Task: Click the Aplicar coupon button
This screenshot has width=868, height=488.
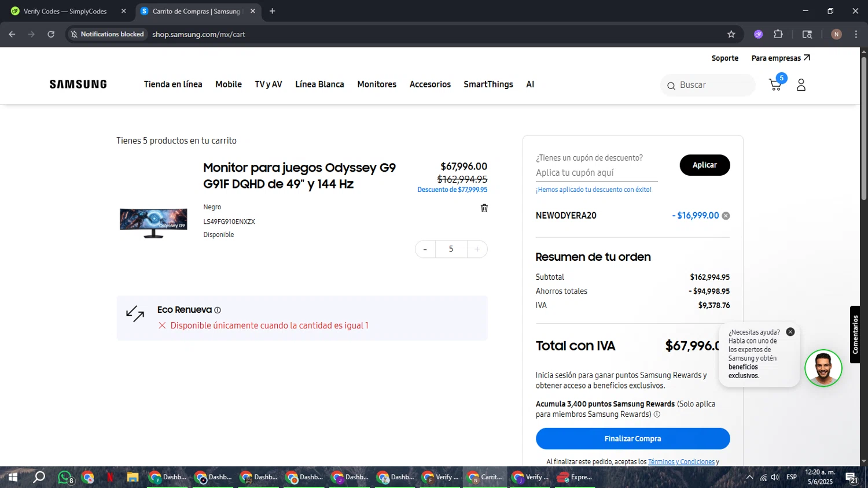Action: [x=705, y=165]
